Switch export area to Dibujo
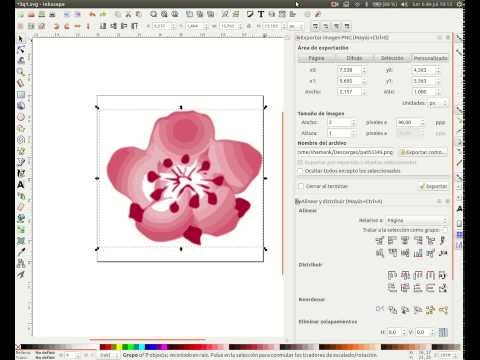This screenshot has height=360, width=480. 354,58
